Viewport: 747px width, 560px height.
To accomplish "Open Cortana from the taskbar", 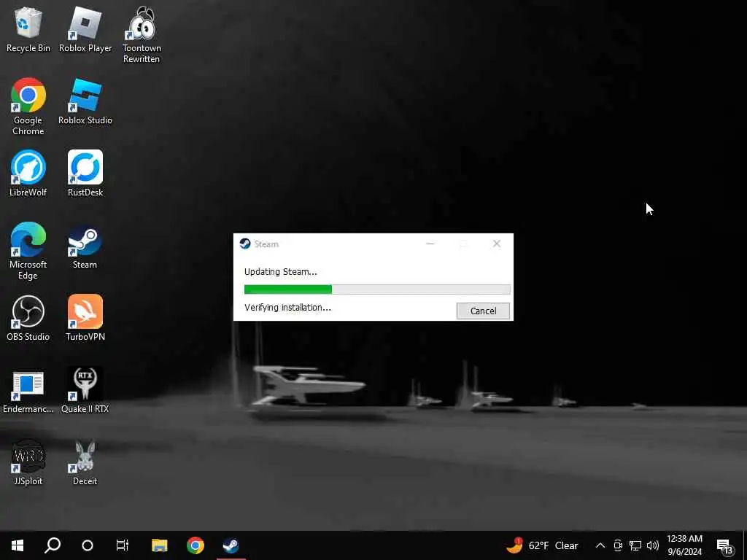I will pos(88,545).
